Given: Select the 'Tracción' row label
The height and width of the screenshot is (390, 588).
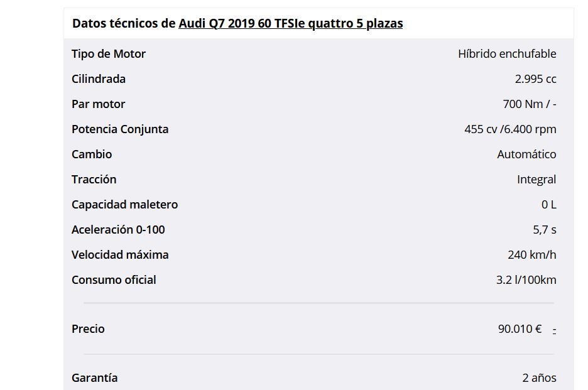Looking at the screenshot, I should pos(94,180).
